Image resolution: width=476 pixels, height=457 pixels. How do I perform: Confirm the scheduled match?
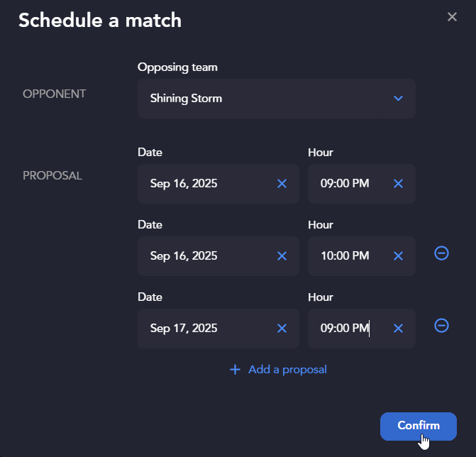(x=419, y=426)
